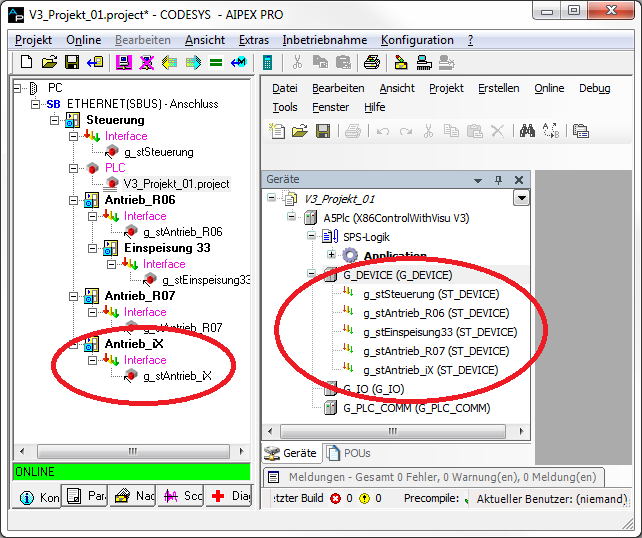
Task: Open the Konfiguration menu
Action: (417, 40)
